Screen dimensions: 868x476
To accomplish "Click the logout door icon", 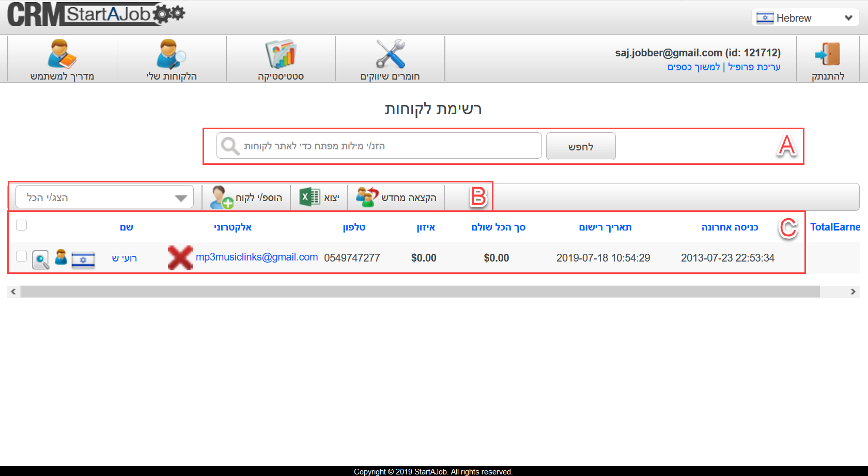I will click(828, 54).
